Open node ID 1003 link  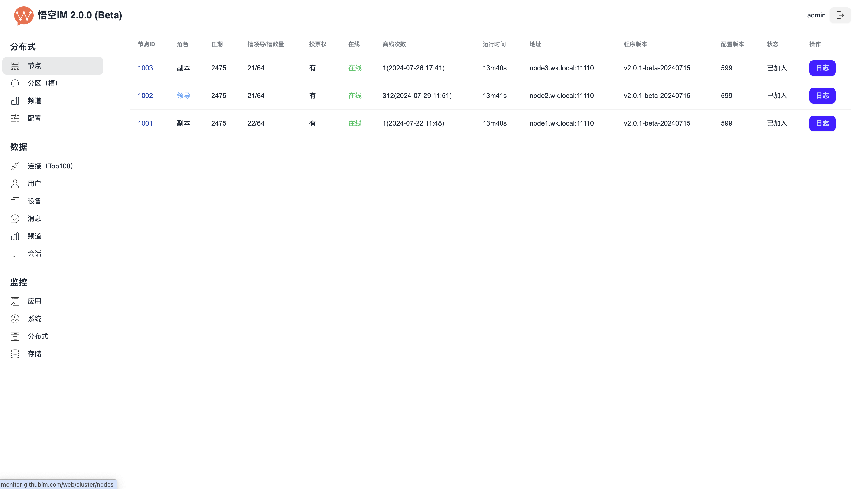click(x=145, y=68)
